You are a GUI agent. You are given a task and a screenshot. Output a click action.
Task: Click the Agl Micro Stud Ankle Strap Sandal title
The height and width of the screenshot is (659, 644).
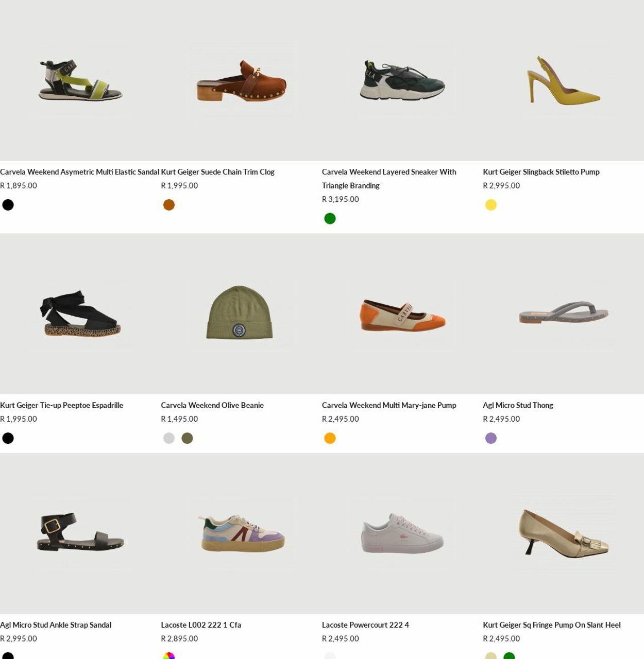pyautogui.click(x=56, y=625)
